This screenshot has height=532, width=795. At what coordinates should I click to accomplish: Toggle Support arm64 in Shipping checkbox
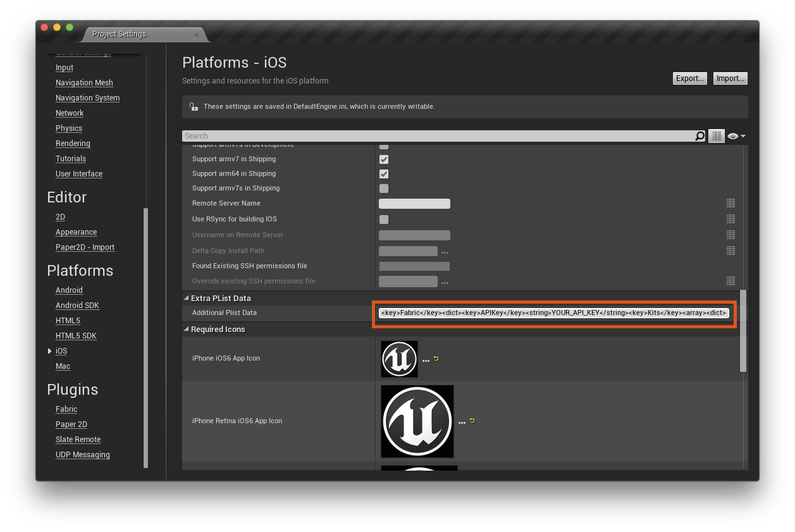[384, 174]
